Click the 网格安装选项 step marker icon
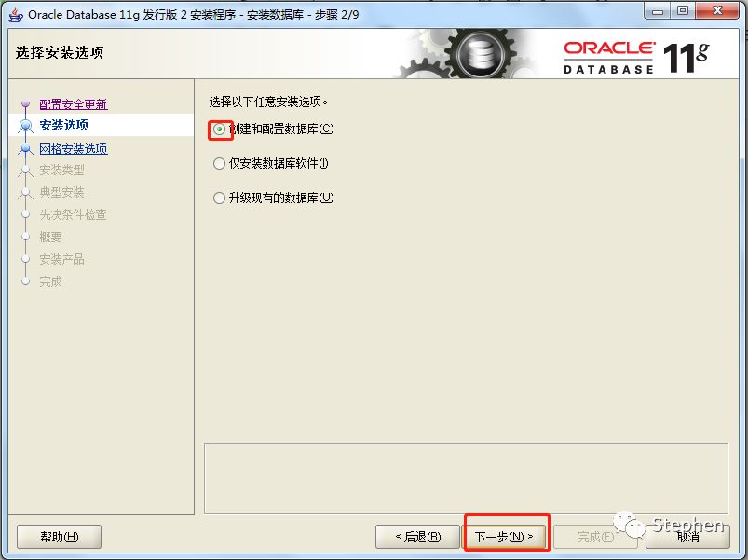The height and width of the screenshot is (560, 748). [x=26, y=149]
